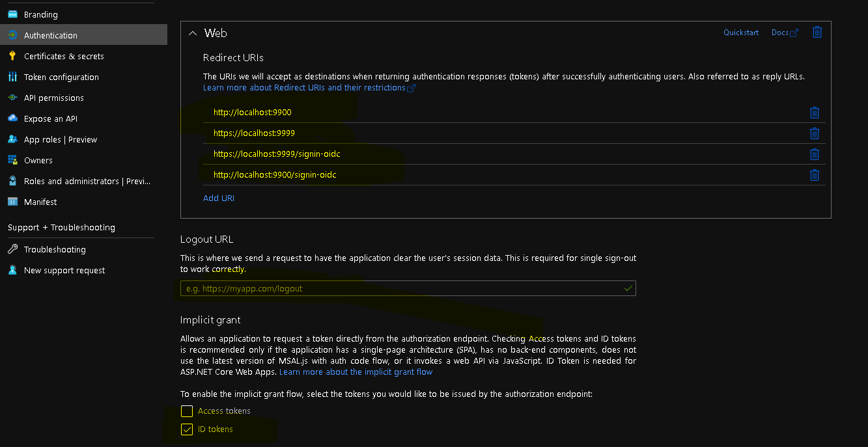Click the Token configuration icon
Screen dimensions: 868x447
[12, 77]
